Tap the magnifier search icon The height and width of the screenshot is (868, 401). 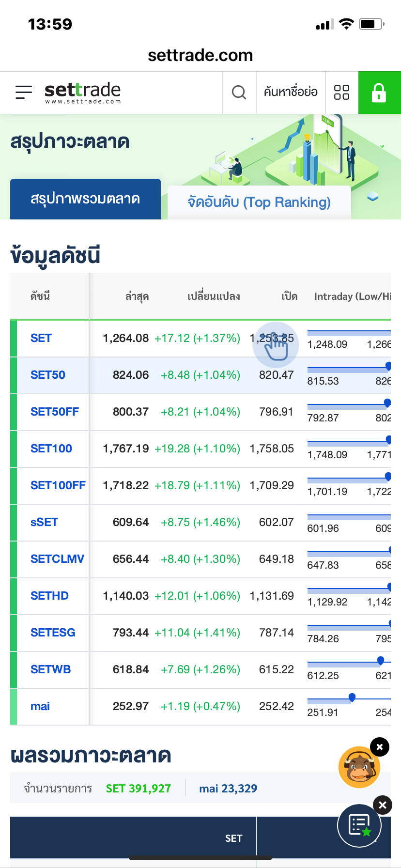pyautogui.click(x=239, y=92)
